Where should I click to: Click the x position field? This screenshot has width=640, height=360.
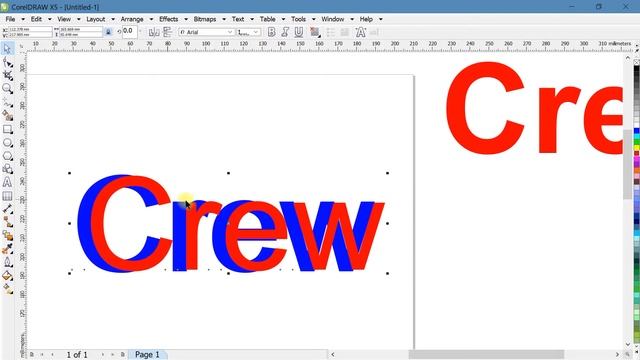31,30
